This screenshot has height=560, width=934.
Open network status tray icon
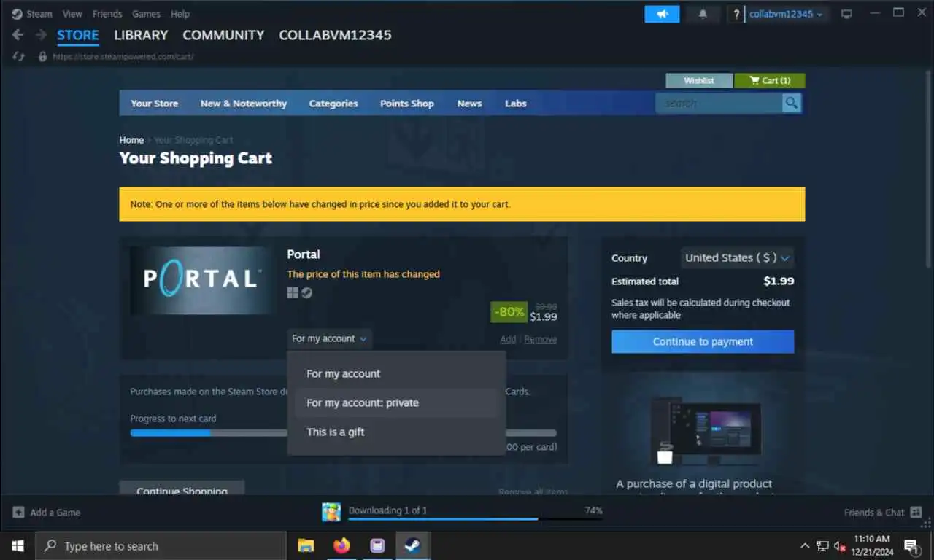(x=822, y=546)
